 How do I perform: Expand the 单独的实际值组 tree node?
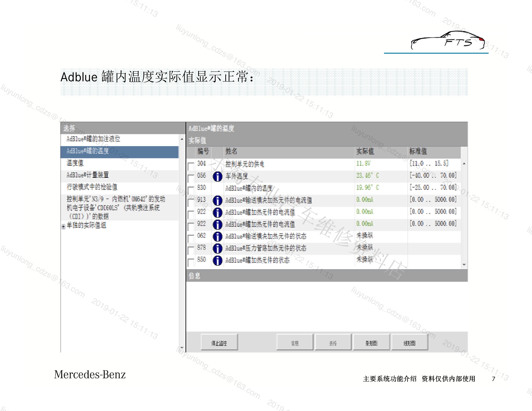[x=63, y=227]
